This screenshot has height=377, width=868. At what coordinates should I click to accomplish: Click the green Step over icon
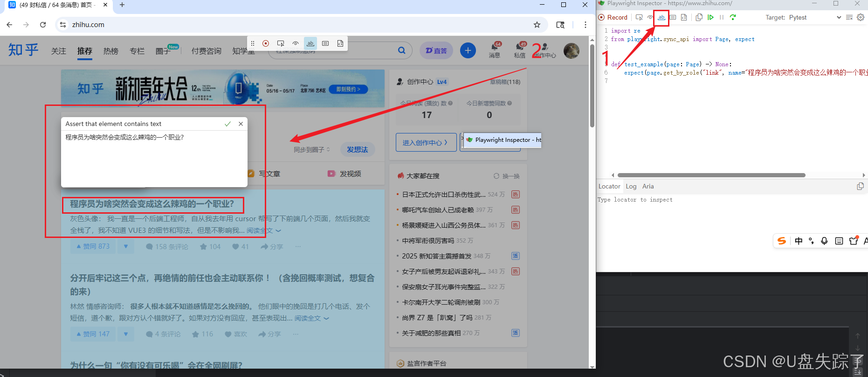coord(733,17)
